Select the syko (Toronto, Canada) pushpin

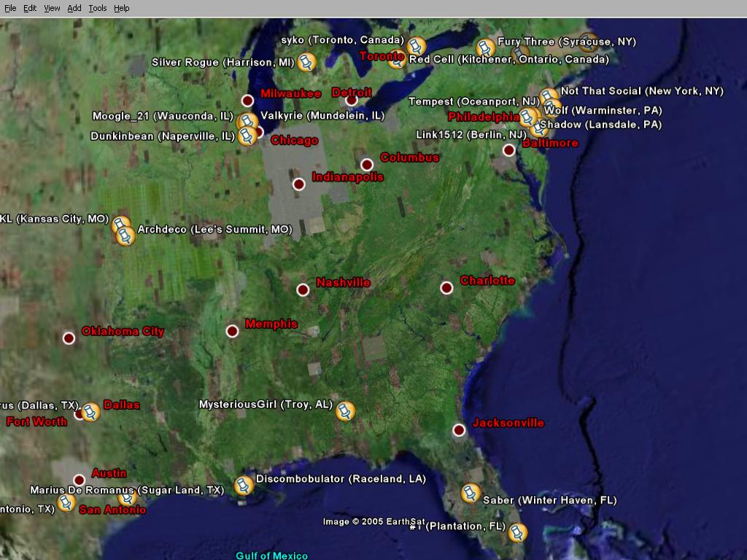pos(416,46)
